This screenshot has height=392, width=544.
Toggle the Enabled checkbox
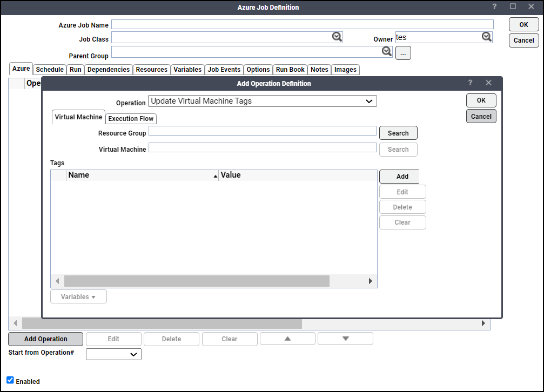(x=10, y=380)
